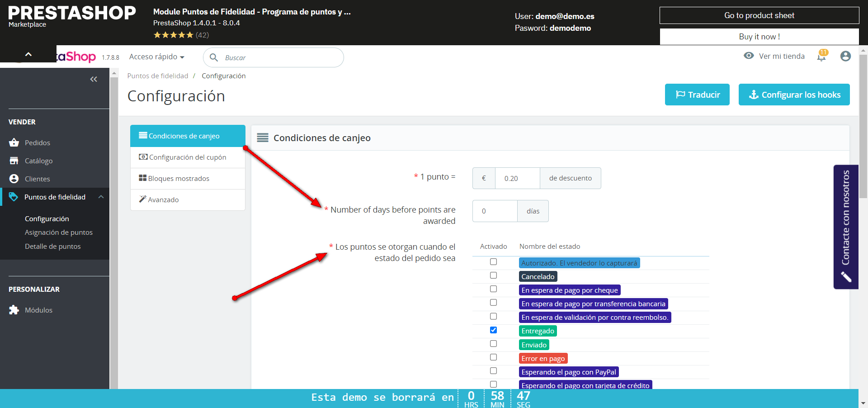Click Pedidos in the sidebar menu
The width and height of the screenshot is (868, 408).
[38, 142]
